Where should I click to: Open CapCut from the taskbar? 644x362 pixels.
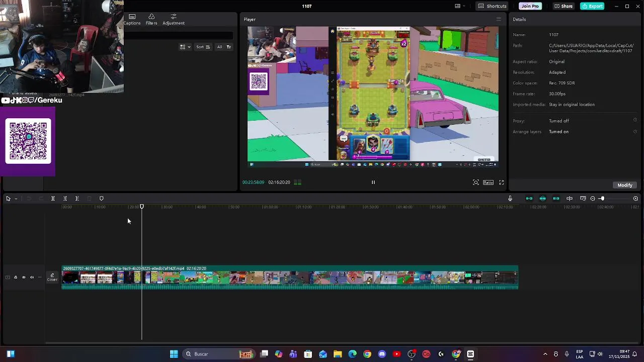(x=470, y=354)
